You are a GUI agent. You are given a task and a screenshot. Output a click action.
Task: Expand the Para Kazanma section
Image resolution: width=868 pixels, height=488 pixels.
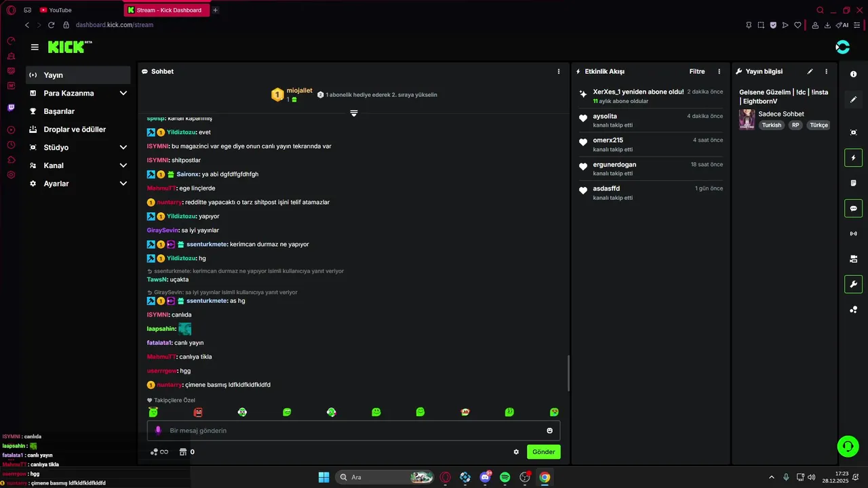click(78, 94)
